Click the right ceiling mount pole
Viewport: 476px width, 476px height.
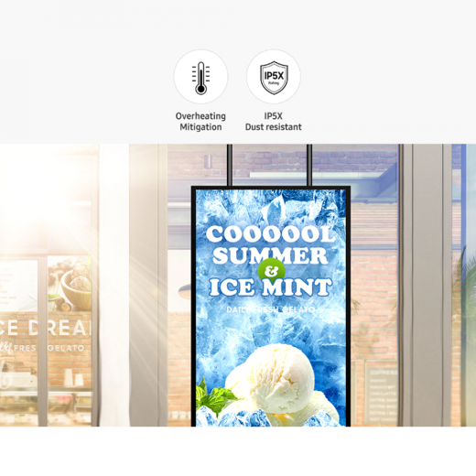(x=309, y=165)
